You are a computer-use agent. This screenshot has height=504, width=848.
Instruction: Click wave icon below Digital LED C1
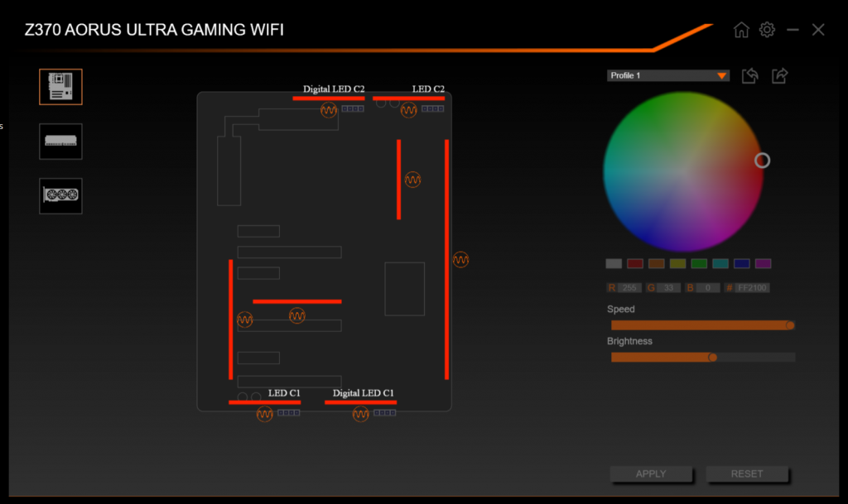pos(361,414)
